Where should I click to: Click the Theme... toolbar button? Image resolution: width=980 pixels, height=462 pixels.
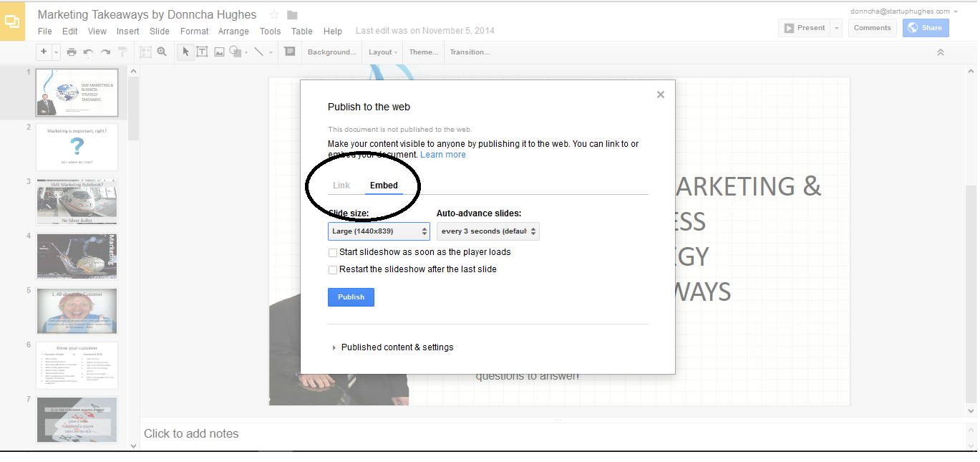pos(424,52)
